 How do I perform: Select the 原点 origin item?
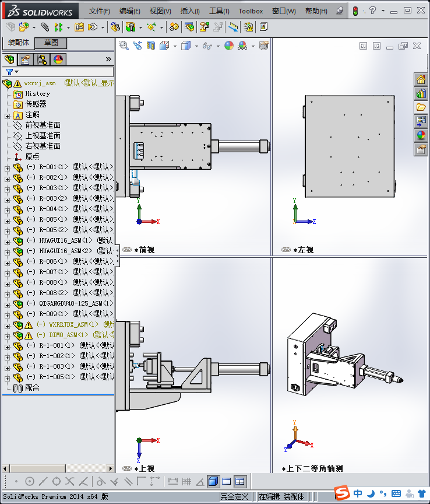click(x=32, y=156)
